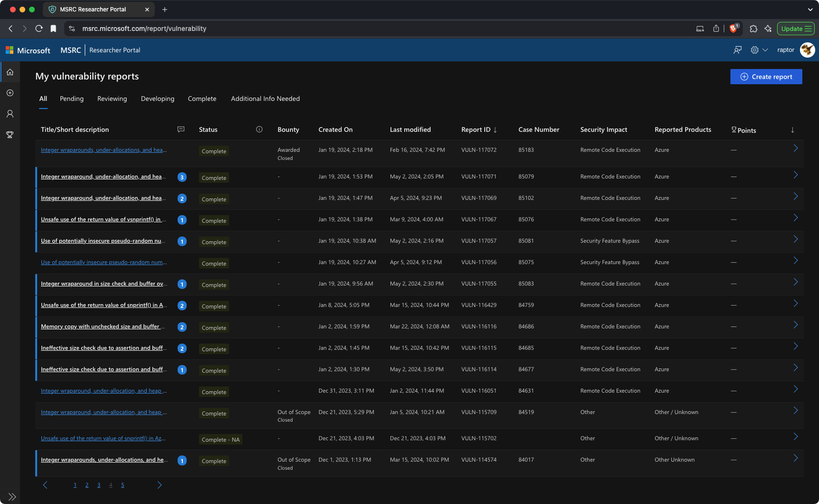
Task: Go to page 3 of reports
Action: [99, 485]
